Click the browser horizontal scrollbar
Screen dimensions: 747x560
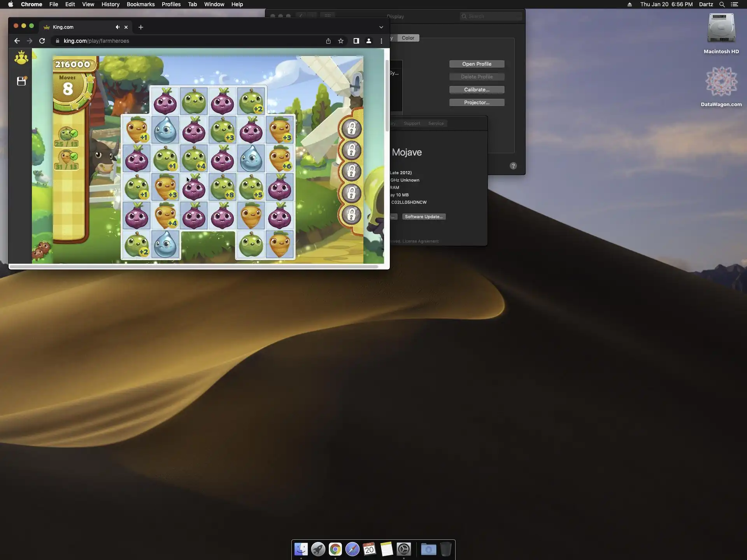pyautogui.click(x=193, y=267)
